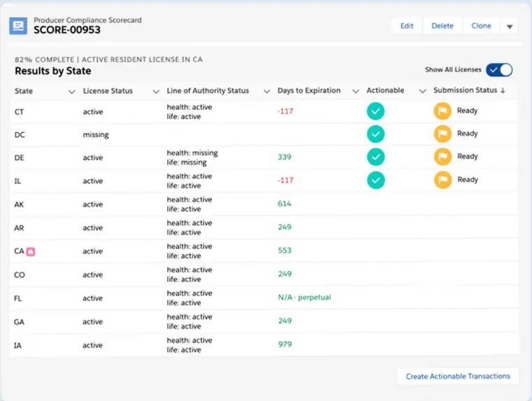The image size is (532, 401).
Task: Click Create Actionable Transactions button
Action: (458, 377)
